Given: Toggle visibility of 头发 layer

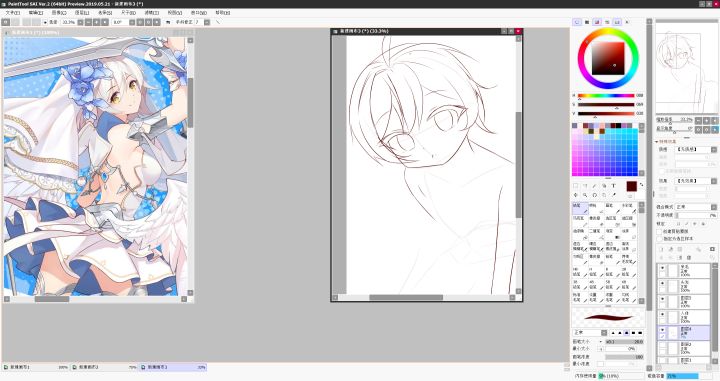Looking at the screenshot, I should click(663, 283).
